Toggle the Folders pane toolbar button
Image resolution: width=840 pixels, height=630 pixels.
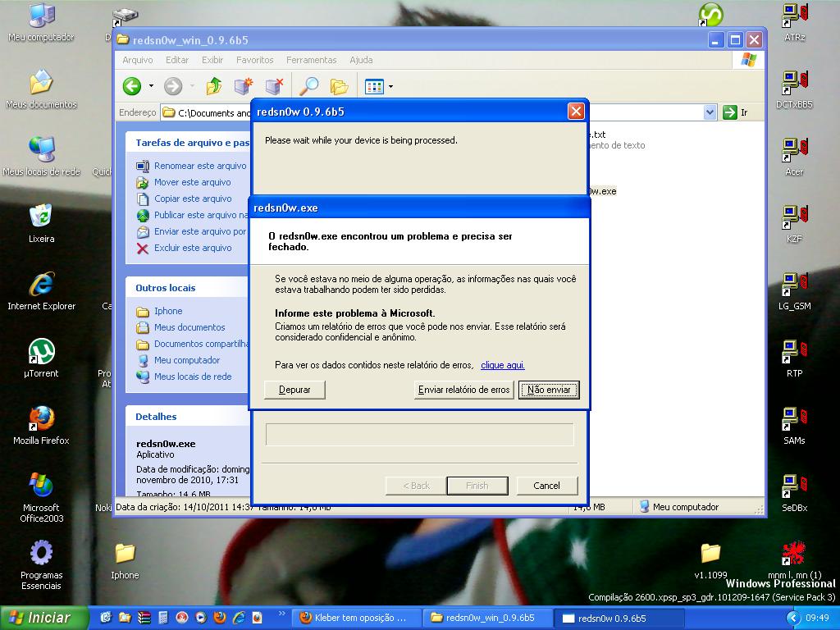(339, 85)
